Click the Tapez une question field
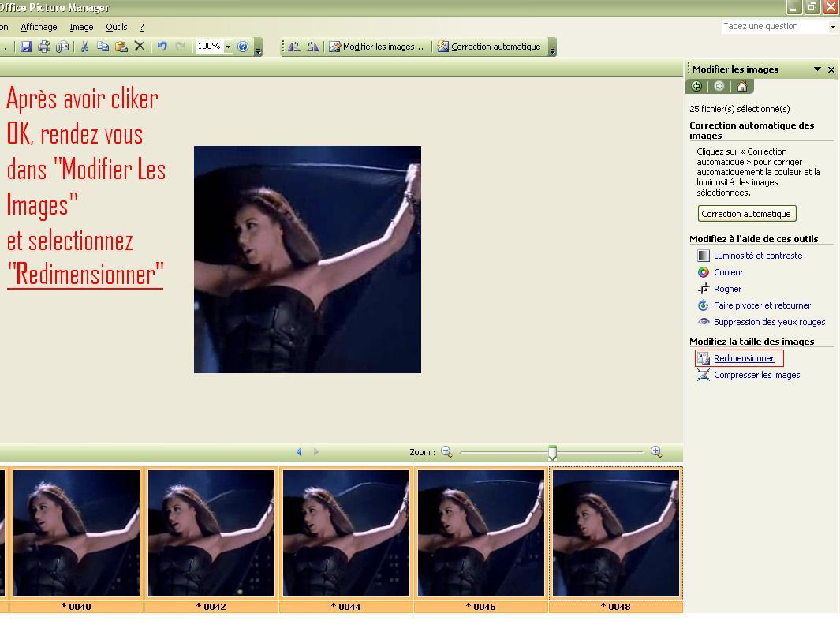Viewport: 840px width, 632px height. point(775,26)
